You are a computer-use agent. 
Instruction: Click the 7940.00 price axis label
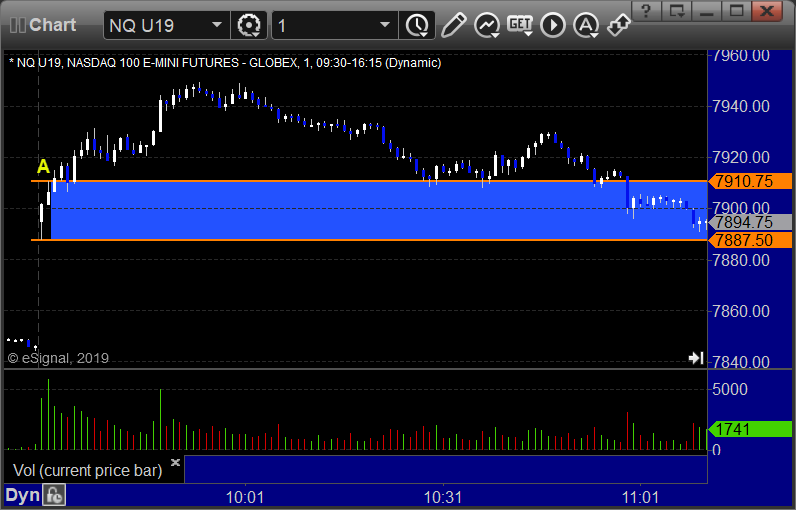741,107
